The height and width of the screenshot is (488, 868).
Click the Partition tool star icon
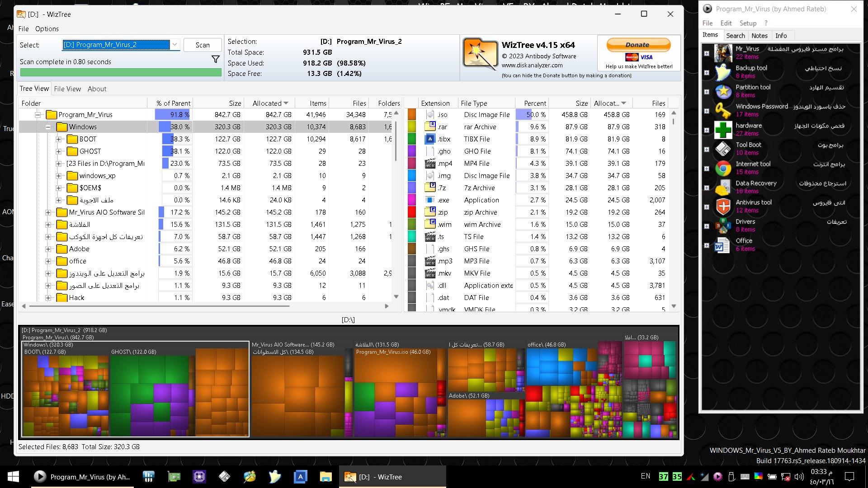(x=723, y=92)
